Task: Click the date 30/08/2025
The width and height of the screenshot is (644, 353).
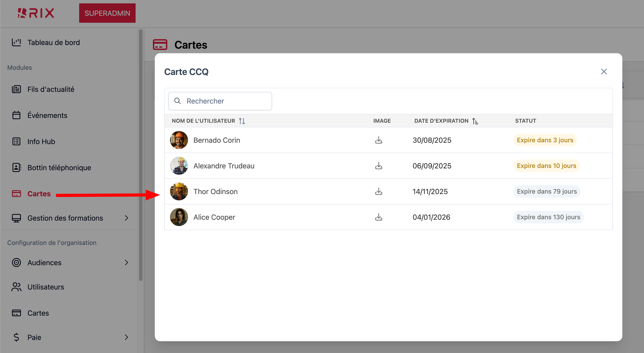Action: point(432,140)
